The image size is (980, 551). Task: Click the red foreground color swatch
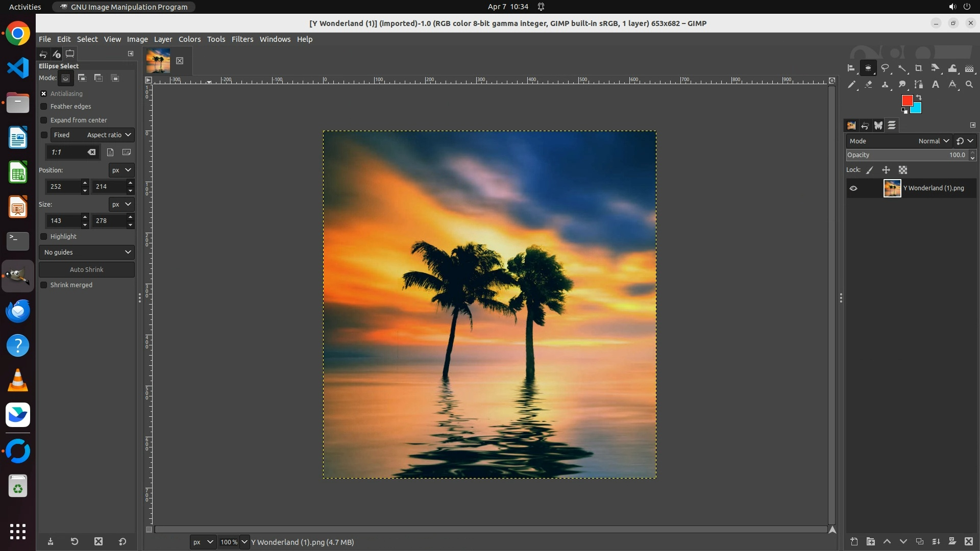[x=906, y=100]
